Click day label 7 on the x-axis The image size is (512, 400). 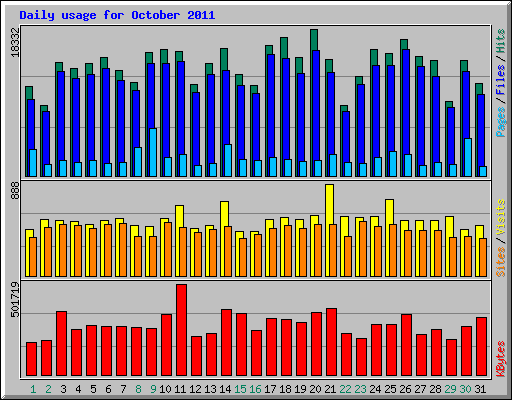(x=123, y=389)
